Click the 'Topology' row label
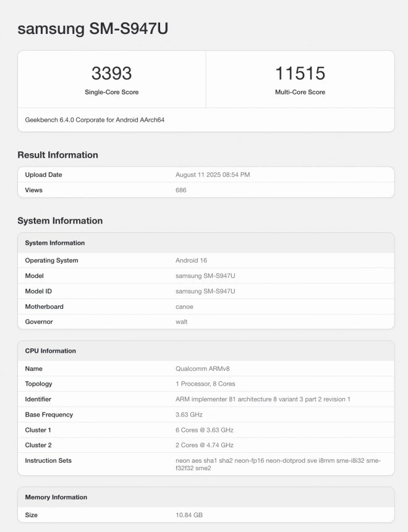Image resolution: width=408 pixels, height=532 pixels. [39, 384]
